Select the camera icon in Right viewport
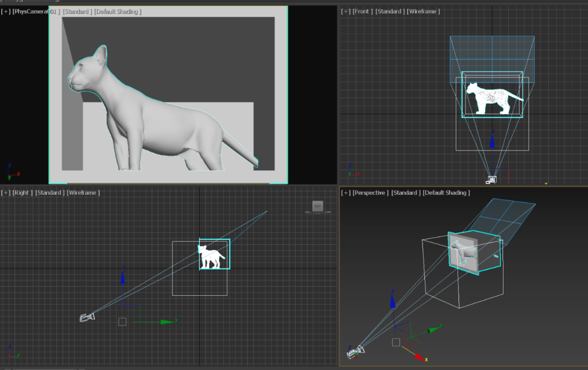Viewport: 588px width, 370px height. (87, 318)
